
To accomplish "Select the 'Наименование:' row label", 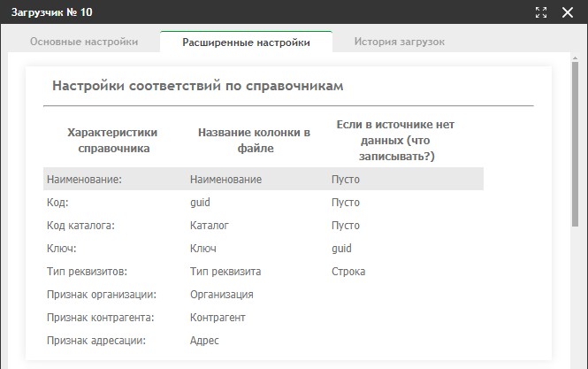I will [84, 180].
